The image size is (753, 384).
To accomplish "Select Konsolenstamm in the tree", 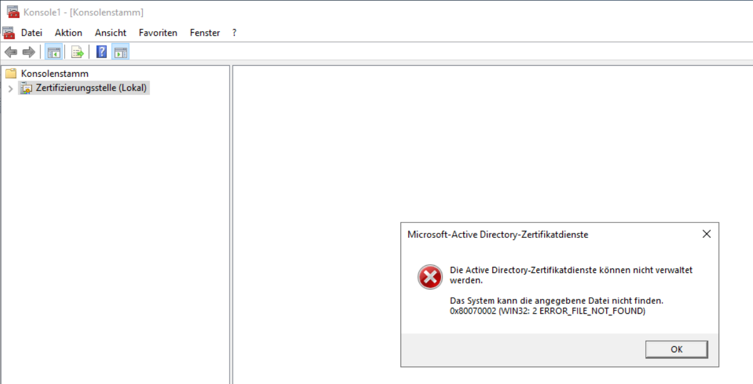I will 55,73.
